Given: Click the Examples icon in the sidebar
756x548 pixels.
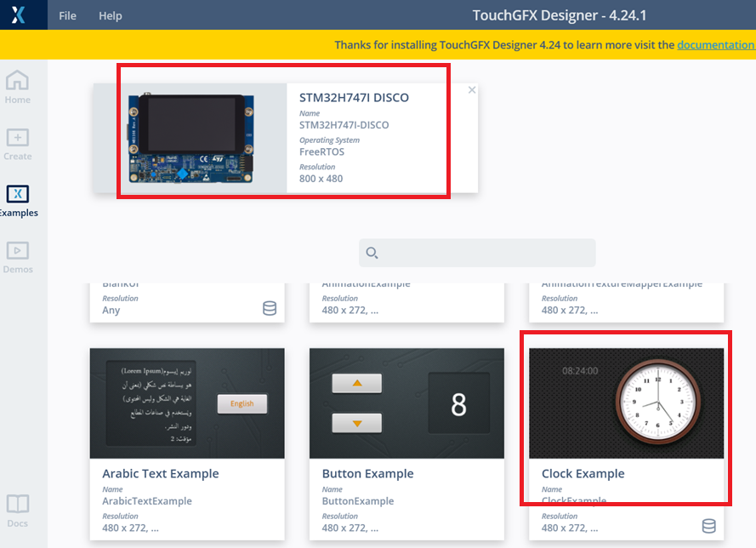Looking at the screenshot, I should point(17,194).
